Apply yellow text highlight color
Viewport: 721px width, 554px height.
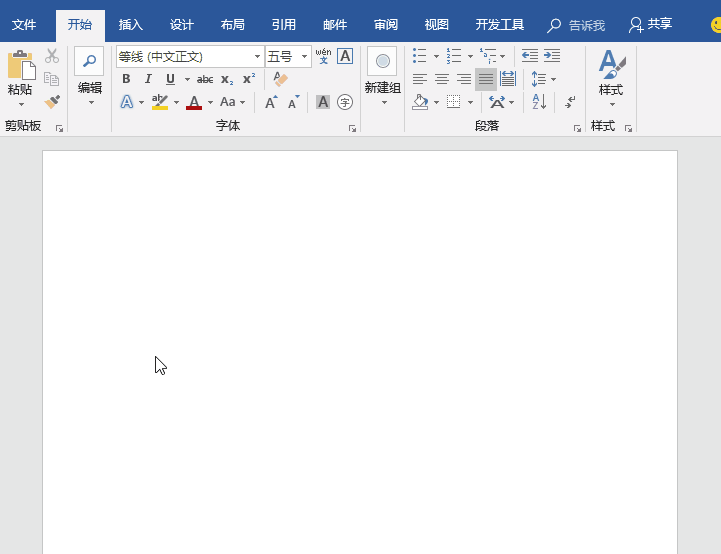160,102
